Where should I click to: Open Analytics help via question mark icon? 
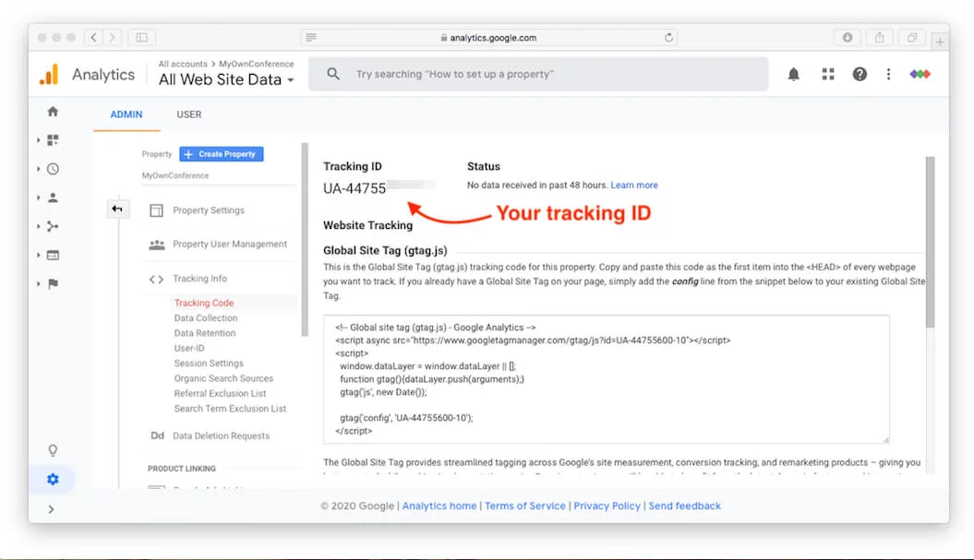pos(859,74)
